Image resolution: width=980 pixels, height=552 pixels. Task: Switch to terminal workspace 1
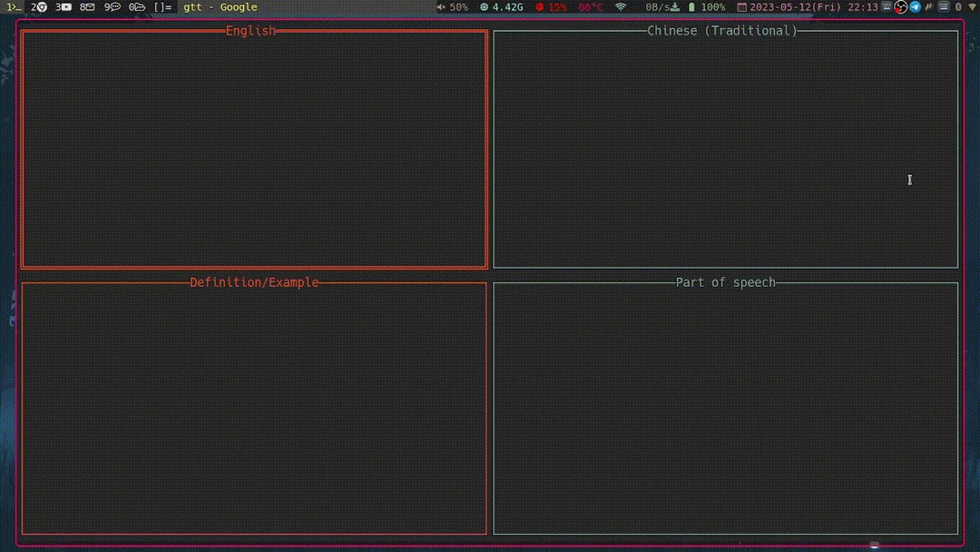coord(12,6)
